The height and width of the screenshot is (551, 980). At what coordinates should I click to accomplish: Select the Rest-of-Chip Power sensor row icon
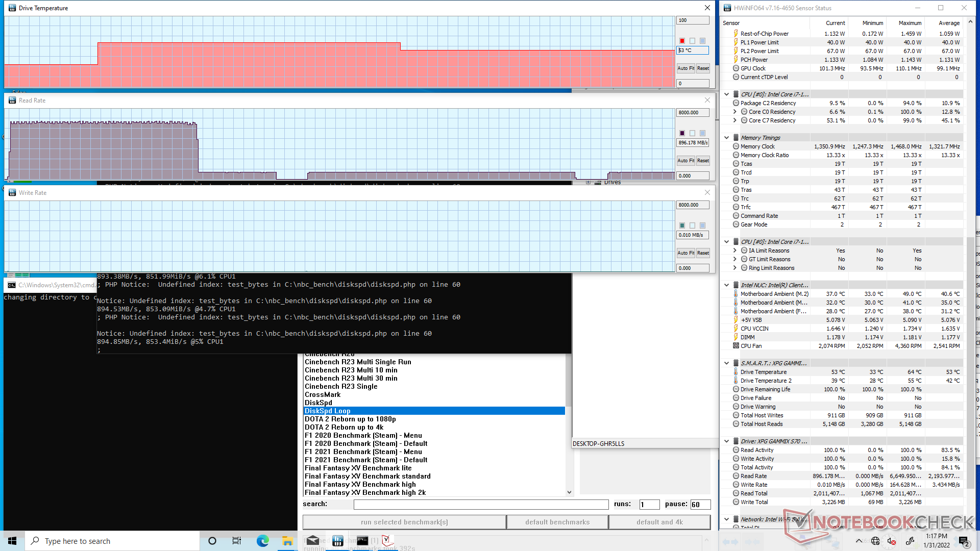pyautogui.click(x=736, y=34)
